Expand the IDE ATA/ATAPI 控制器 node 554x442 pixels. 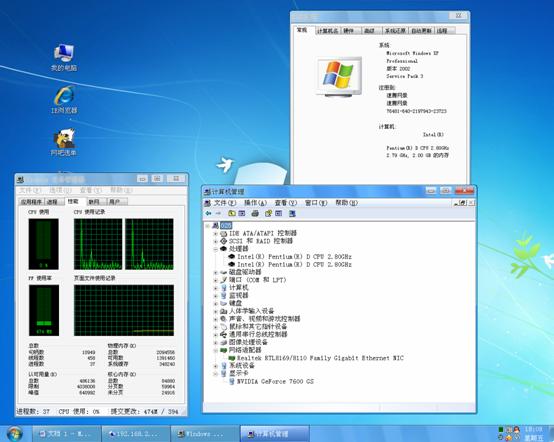pos(215,234)
